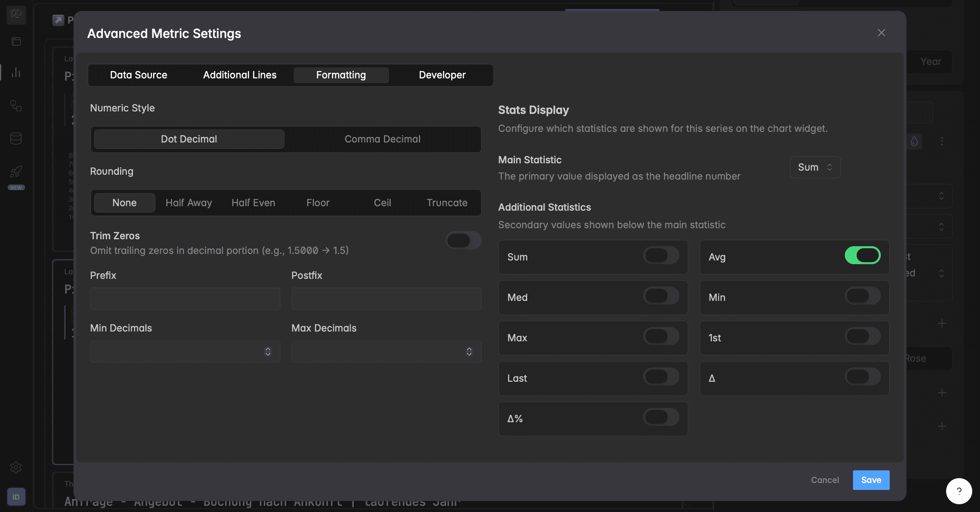
Task: Click the ID badge in sidebar bottom
Action: pos(16,497)
